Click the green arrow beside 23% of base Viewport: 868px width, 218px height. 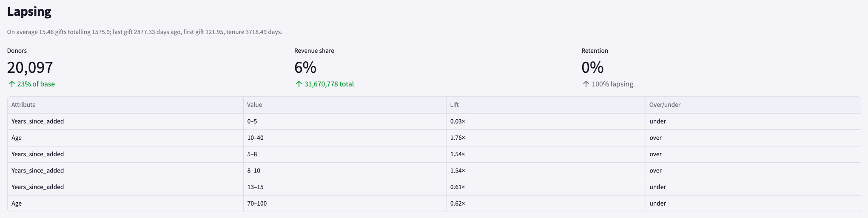coord(12,84)
